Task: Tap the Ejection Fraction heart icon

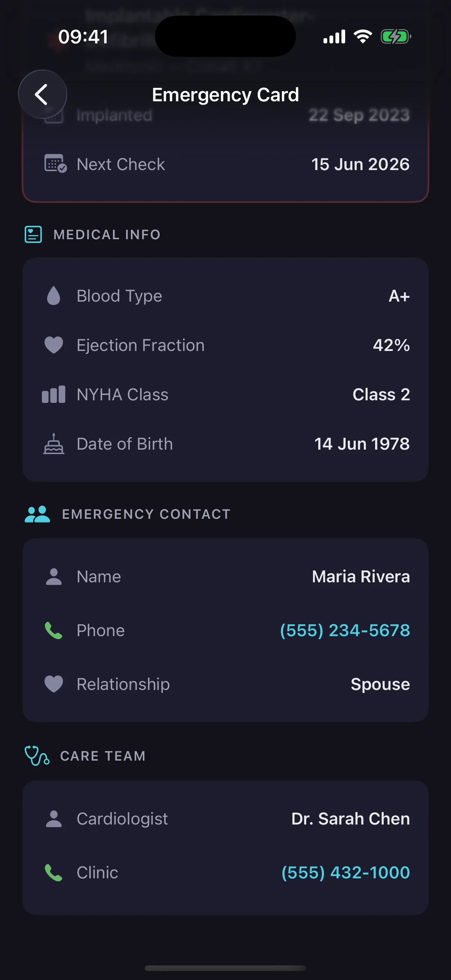Action: [53, 345]
